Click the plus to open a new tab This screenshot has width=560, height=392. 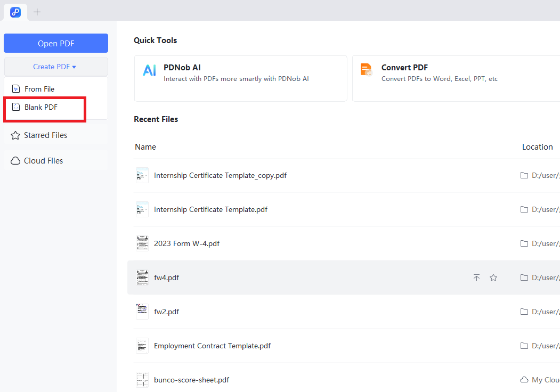pos(37,12)
